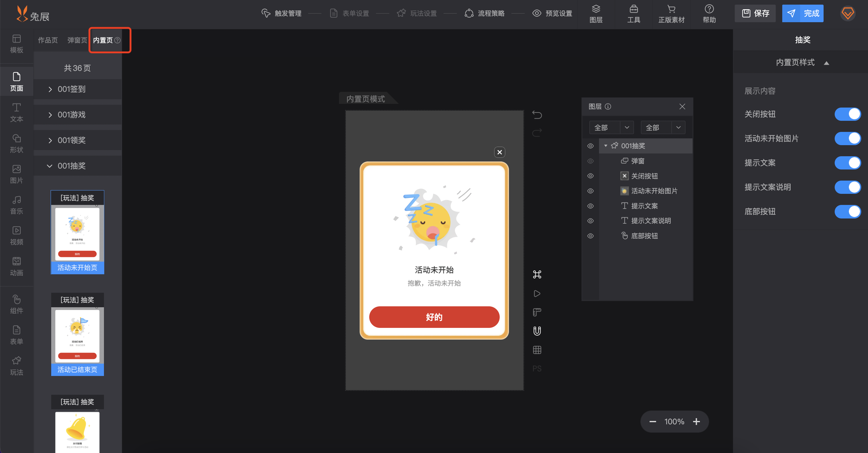
Task: Open the 表单 form tool in sidebar
Action: [x=17, y=336]
